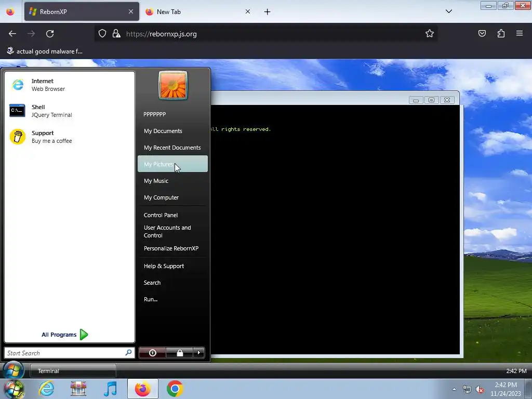Click the Firefox View icon
Screen dimensions: 532x399
(x=10, y=11)
